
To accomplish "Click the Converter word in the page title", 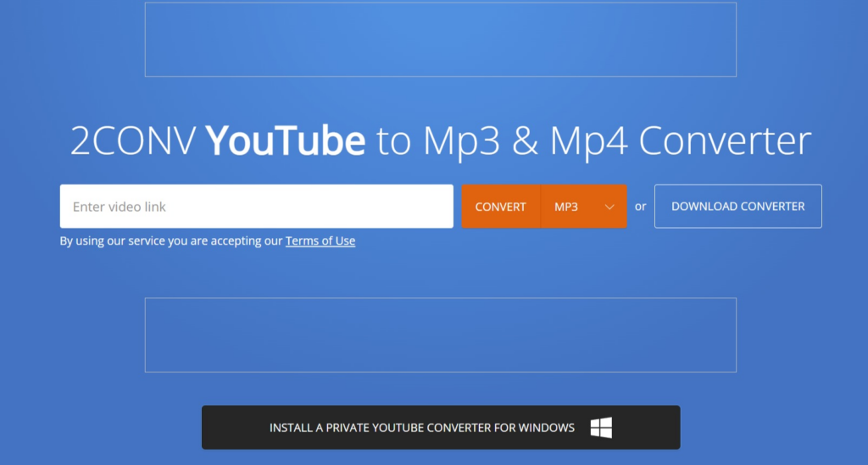I will tap(726, 141).
